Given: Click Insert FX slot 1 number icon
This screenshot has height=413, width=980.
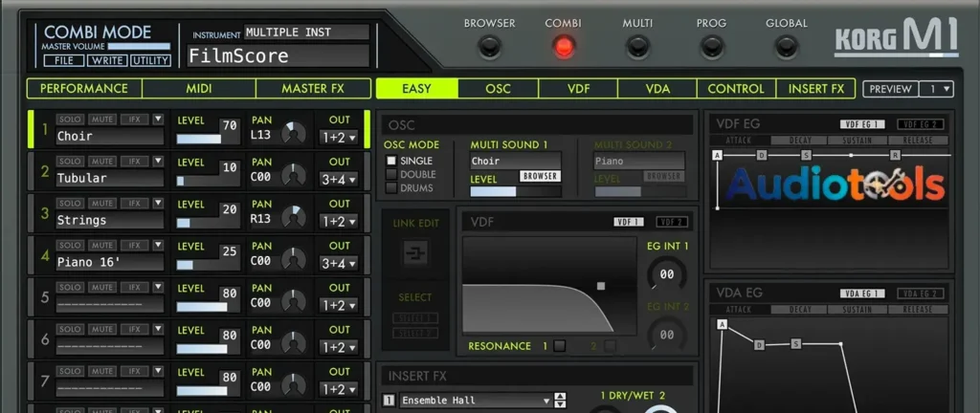Looking at the screenshot, I should pyautogui.click(x=389, y=401).
